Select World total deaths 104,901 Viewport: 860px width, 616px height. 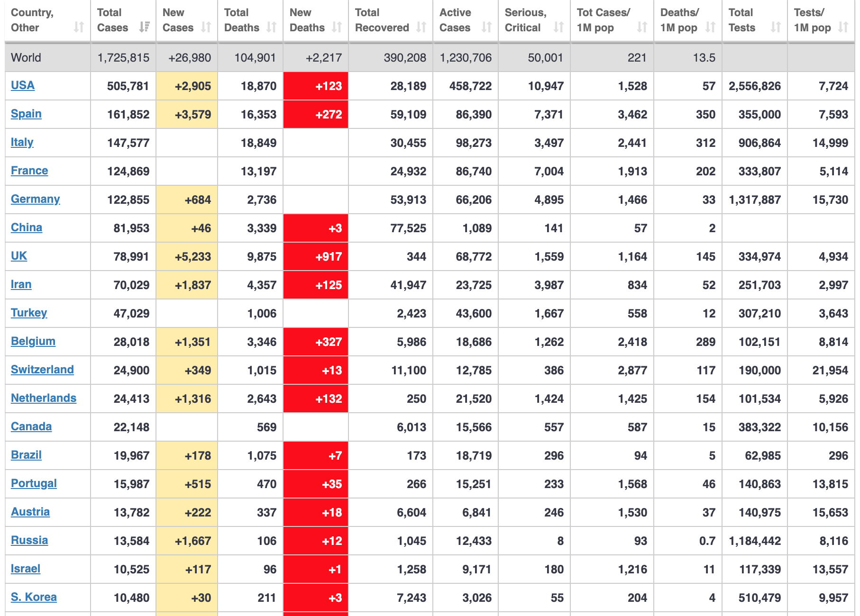(x=255, y=58)
